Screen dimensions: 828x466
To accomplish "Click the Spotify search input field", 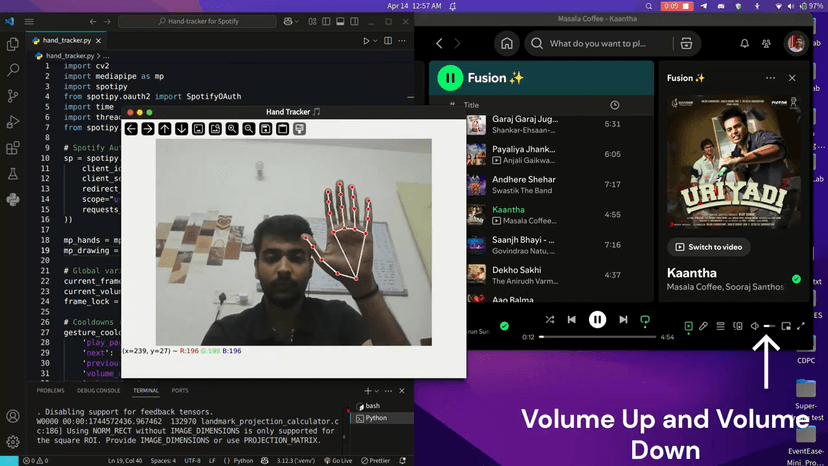I will tap(600, 44).
